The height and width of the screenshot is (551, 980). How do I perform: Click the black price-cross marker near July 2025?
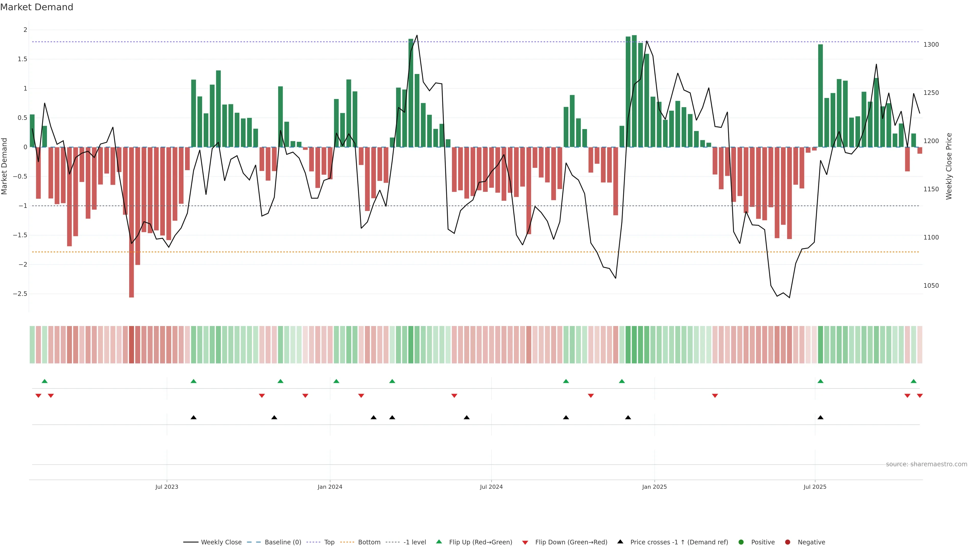(x=820, y=418)
